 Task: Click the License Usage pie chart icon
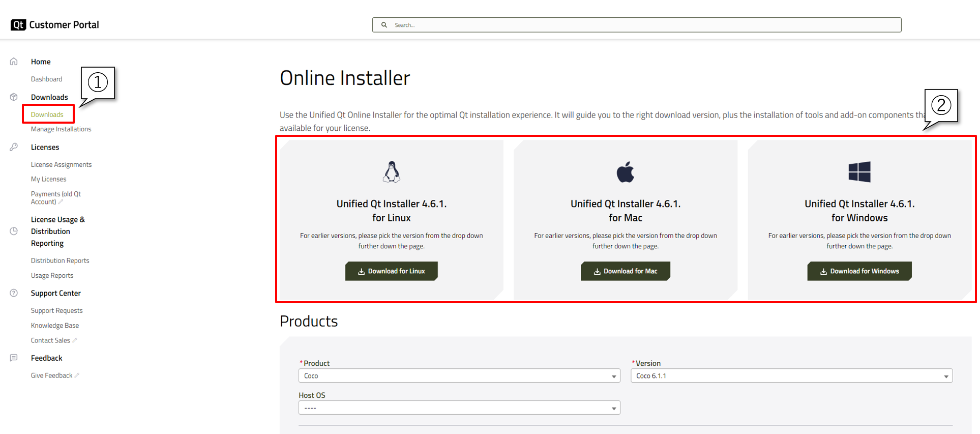click(x=14, y=231)
